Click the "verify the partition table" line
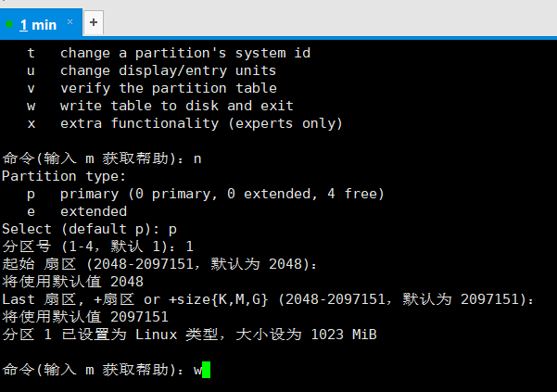Viewport: 557px width, 392px height. [152, 88]
